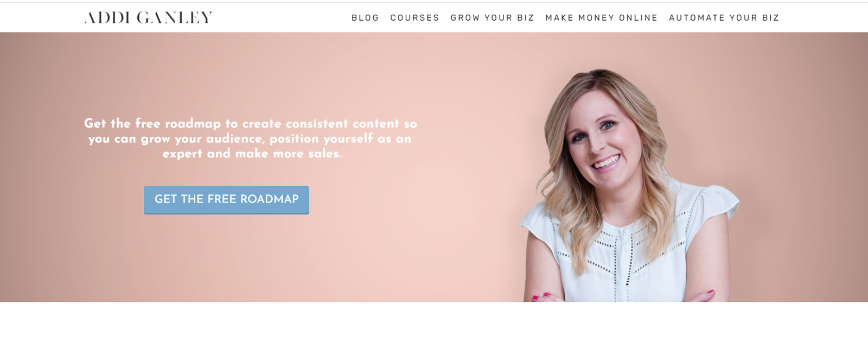The image size is (868, 343).
Task: Click the headline line 'you can grow your audience'
Action: 250,139
